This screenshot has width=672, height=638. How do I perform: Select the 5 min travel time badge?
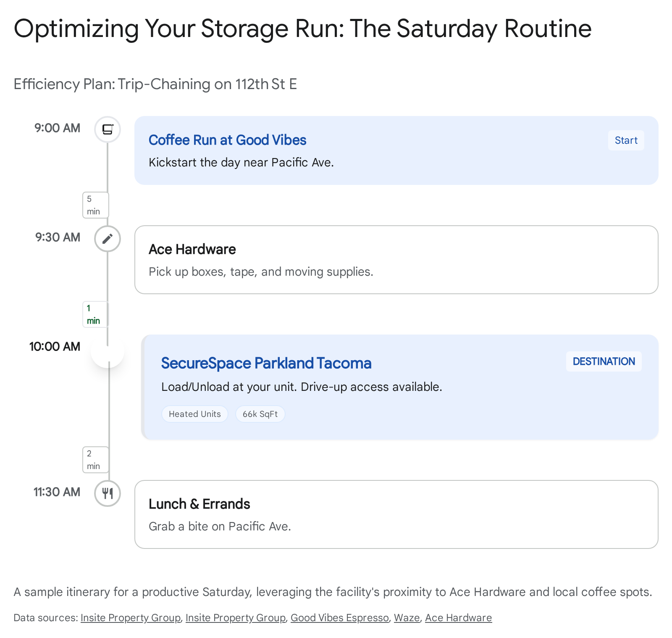click(x=95, y=205)
